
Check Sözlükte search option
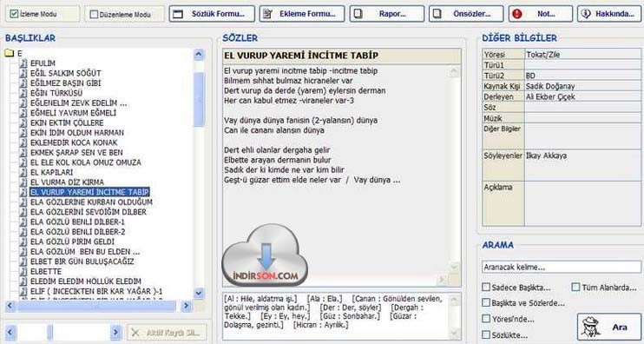coord(486,334)
